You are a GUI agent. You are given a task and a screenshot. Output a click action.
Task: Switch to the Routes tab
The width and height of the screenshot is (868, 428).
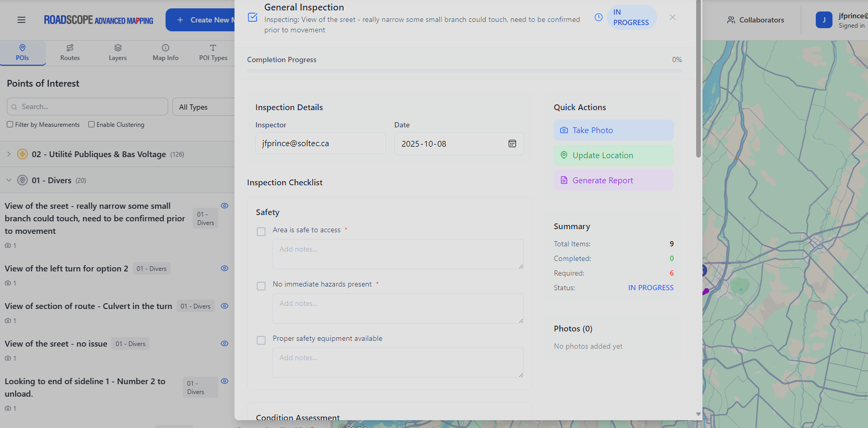point(70,53)
